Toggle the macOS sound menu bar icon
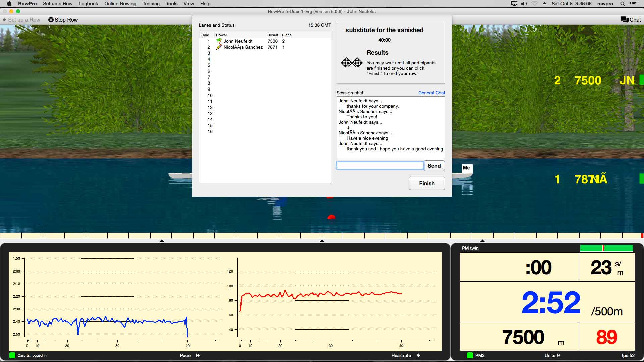This screenshot has height=362, width=644. pyautogui.click(x=523, y=4)
